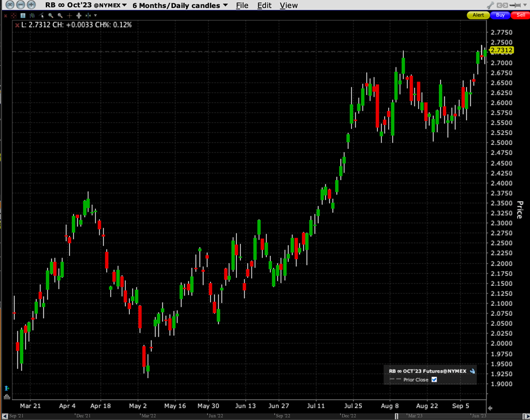Click the hand icon beside RB OCT'23 legend
This screenshot has width=530, height=420.
pyautogui.click(x=472, y=371)
